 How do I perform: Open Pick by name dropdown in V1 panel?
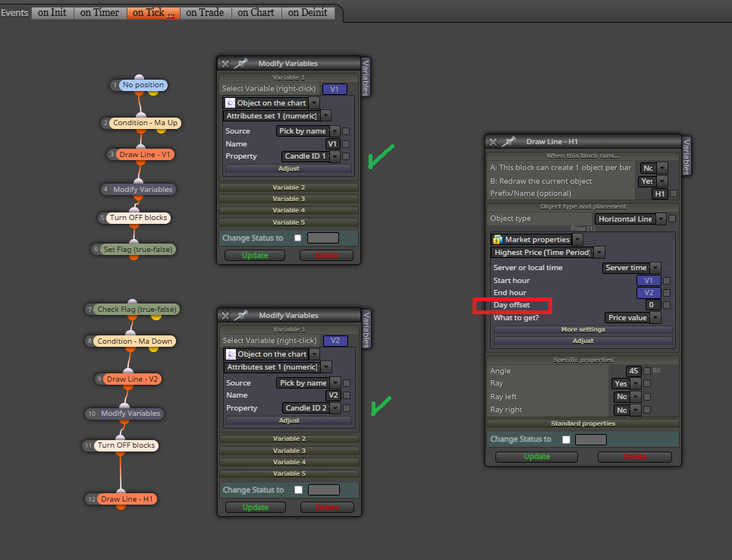[308, 131]
